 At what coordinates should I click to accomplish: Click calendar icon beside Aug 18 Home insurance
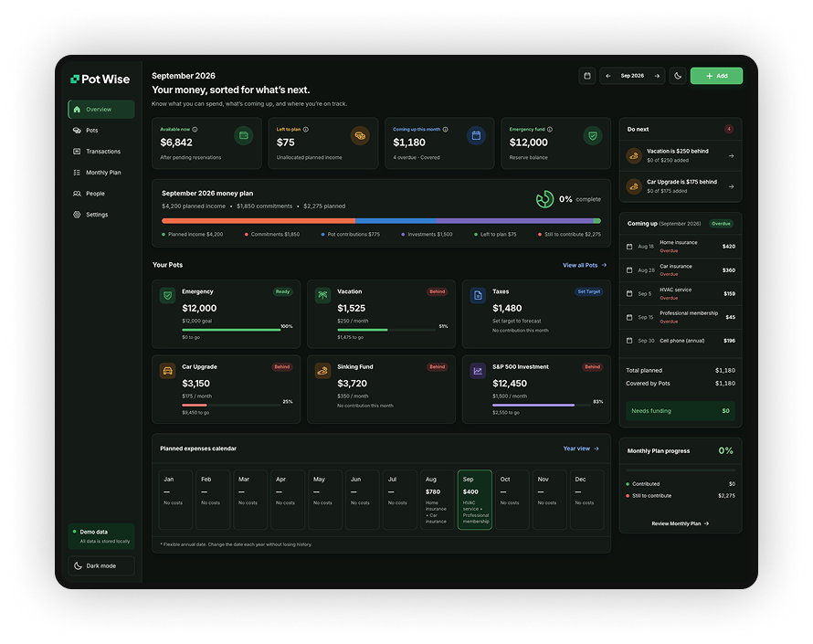[x=629, y=247]
